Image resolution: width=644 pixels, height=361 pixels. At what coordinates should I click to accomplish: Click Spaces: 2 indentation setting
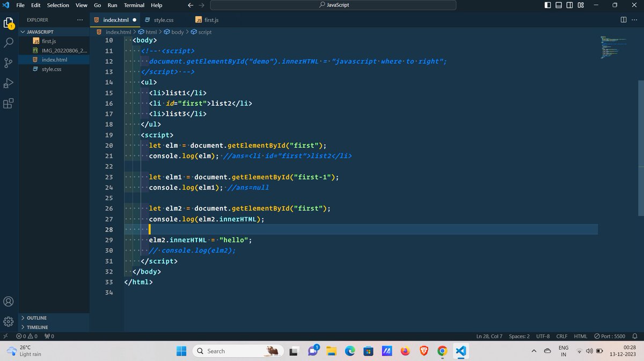point(519,336)
